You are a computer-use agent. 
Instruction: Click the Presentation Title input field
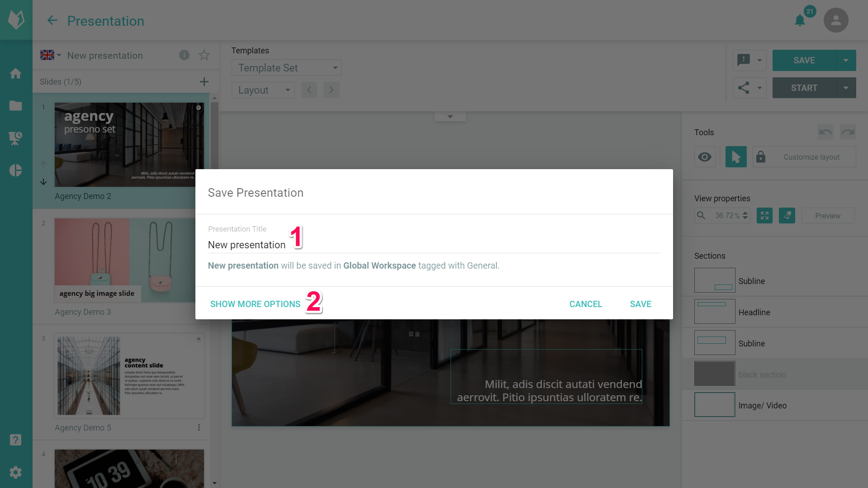433,245
